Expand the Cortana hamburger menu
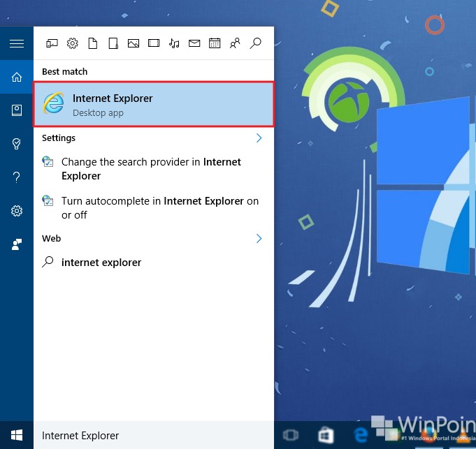Screen dimensions: 476x449 point(17,43)
